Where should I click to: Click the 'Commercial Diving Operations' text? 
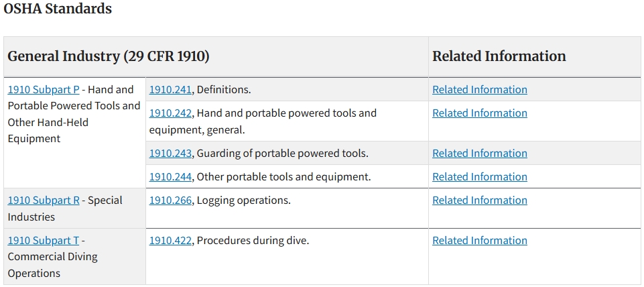coord(52,265)
